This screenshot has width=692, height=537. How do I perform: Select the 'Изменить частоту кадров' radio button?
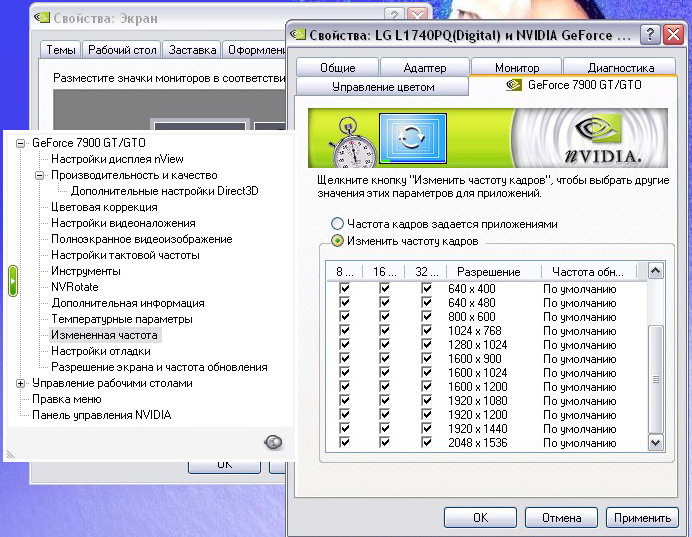pyautogui.click(x=337, y=241)
